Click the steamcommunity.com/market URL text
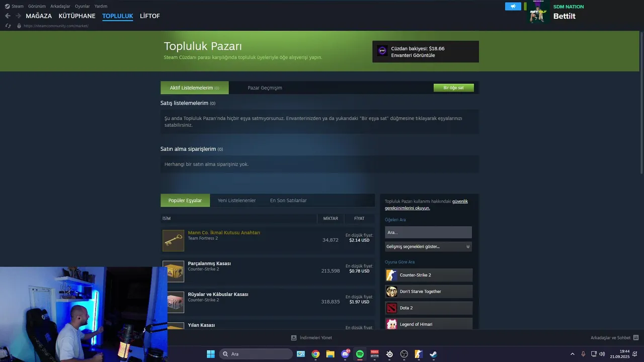The image size is (644, 362). [x=56, y=26]
